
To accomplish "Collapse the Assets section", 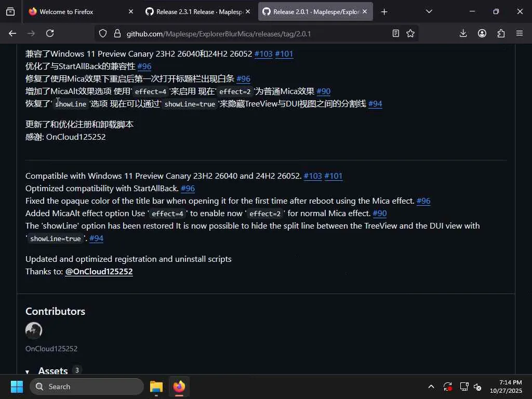I will (x=53, y=370).
